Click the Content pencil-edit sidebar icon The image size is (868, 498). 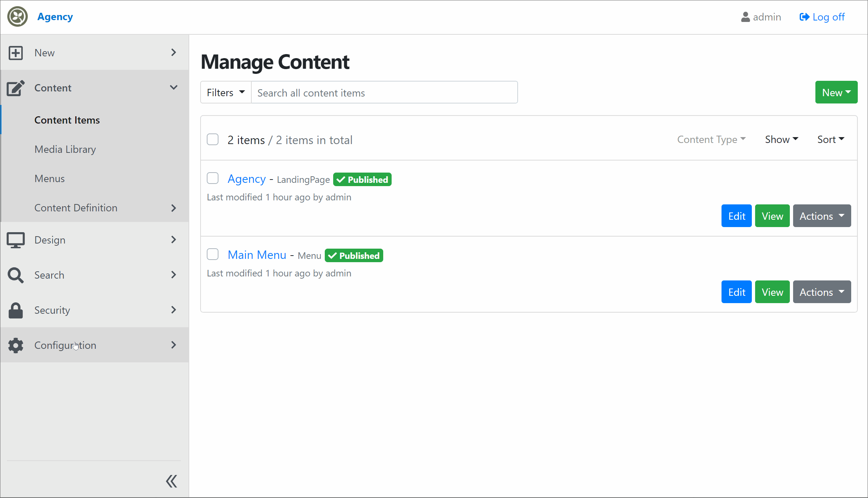tap(16, 88)
